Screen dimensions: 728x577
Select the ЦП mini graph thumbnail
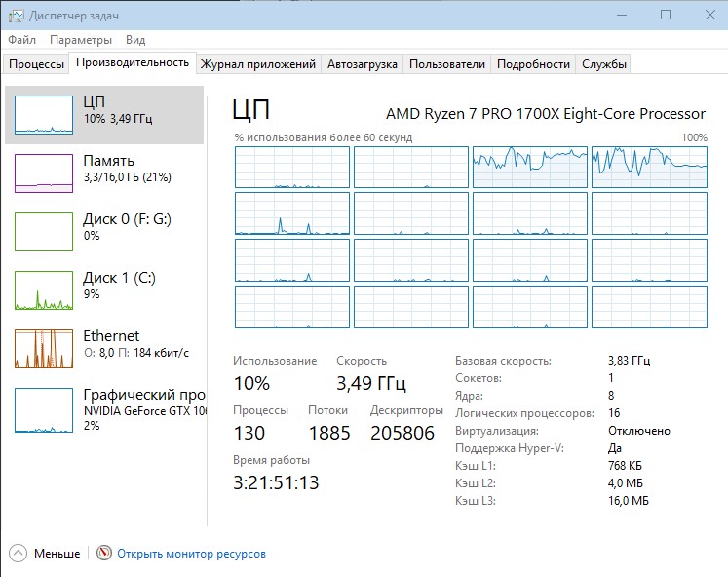tap(44, 115)
